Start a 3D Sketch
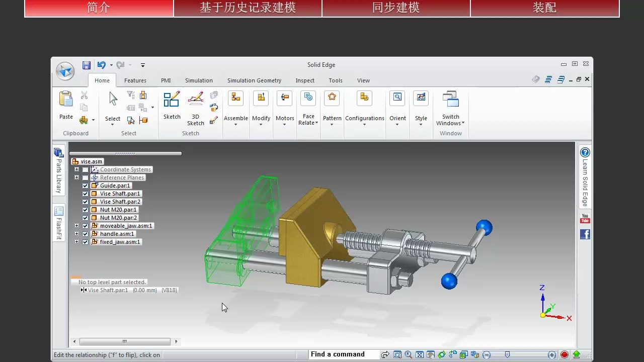Viewport: 644px width, 362px height. tap(196, 99)
